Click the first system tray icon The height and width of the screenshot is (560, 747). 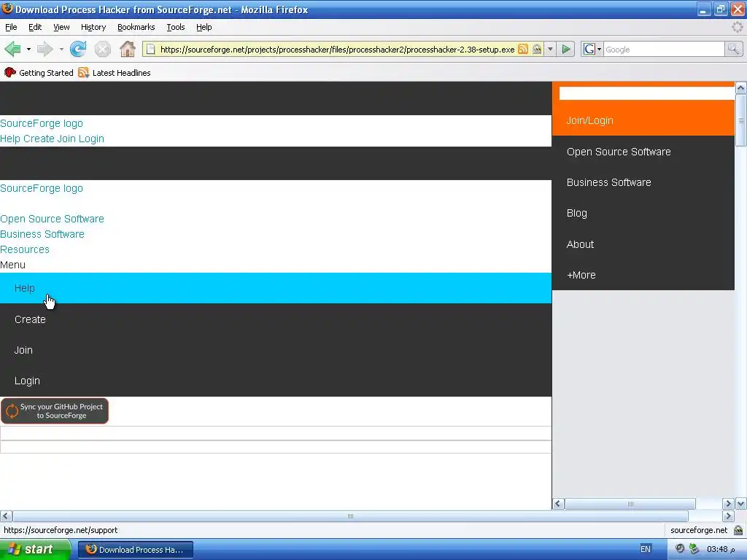[680, 549]
